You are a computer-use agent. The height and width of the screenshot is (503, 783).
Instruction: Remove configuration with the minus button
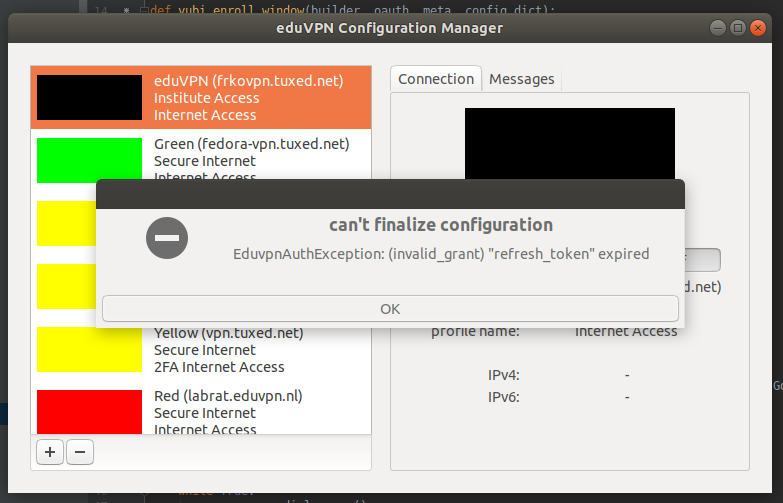80,452
